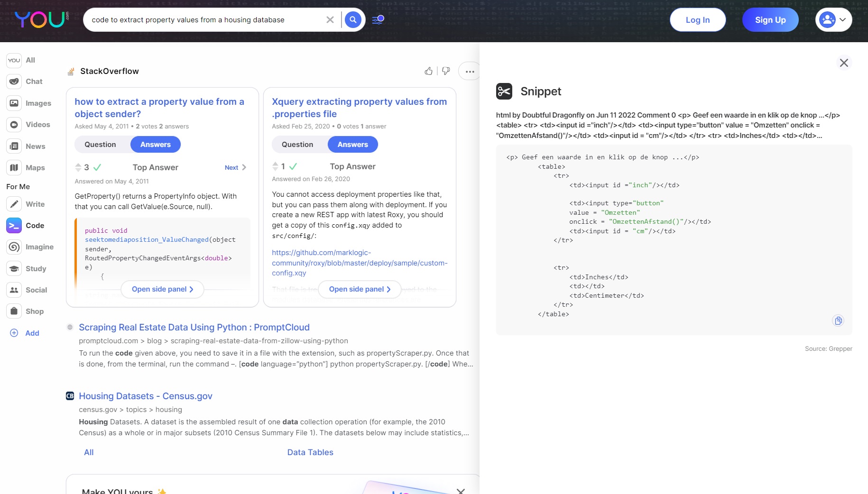Screen dimensions: 868x494
Task: Click green accepted checkmark on first answer
Action: (x=97, y=167)
